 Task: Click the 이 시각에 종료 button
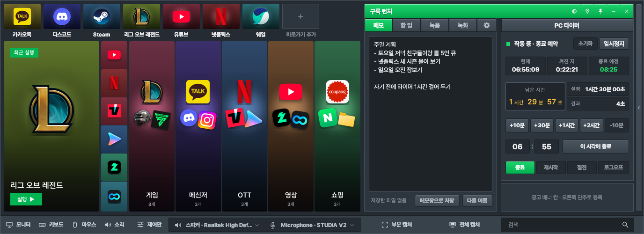(x=595, y=146)
